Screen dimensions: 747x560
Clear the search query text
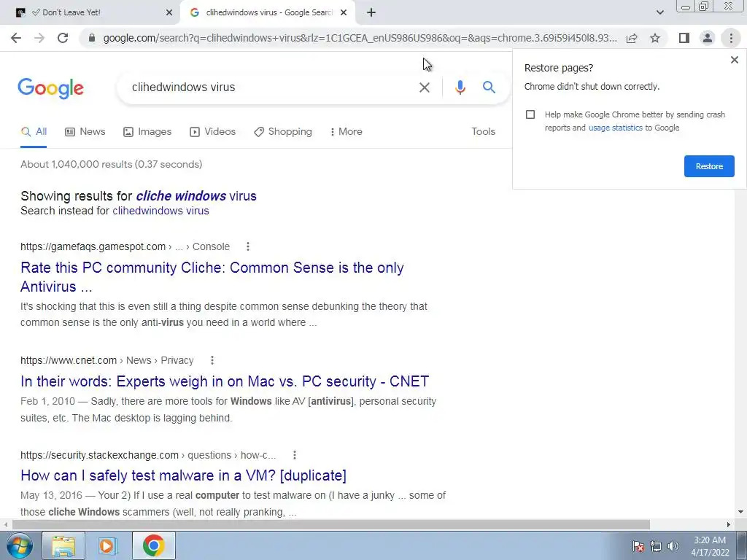(424, 87)
